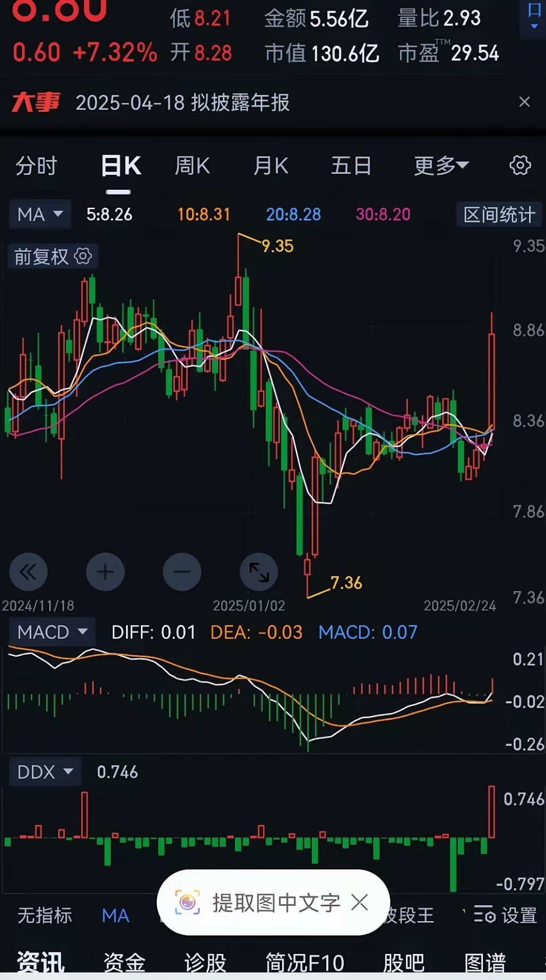The height and width of the screenshot is (980, 546).
Task: Tap the 量比 2.93 volume ratio
Action: (x=439, y=19)
